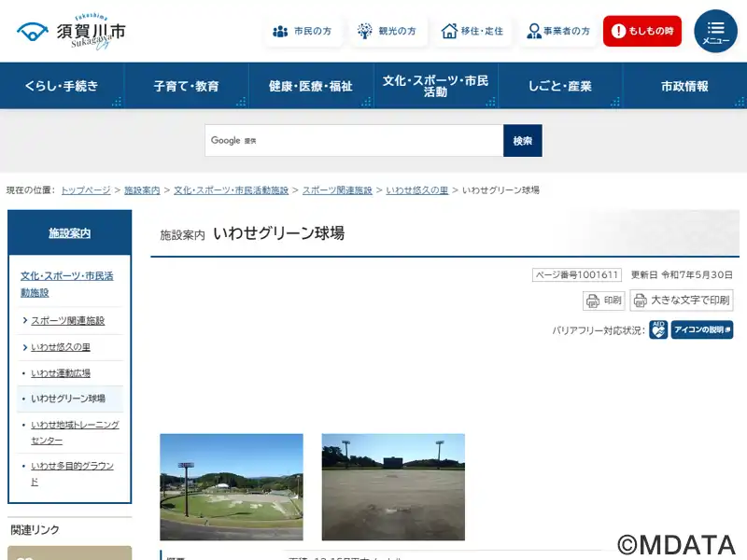Open the しごと・産業 menu tab

coord(559,86)
